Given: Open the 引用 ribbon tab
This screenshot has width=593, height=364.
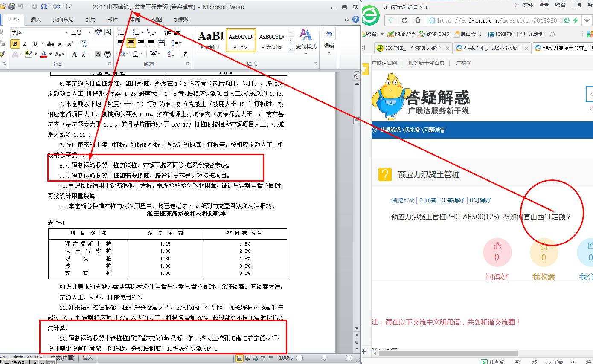Looking at the screenshot, I should point(90,20).
